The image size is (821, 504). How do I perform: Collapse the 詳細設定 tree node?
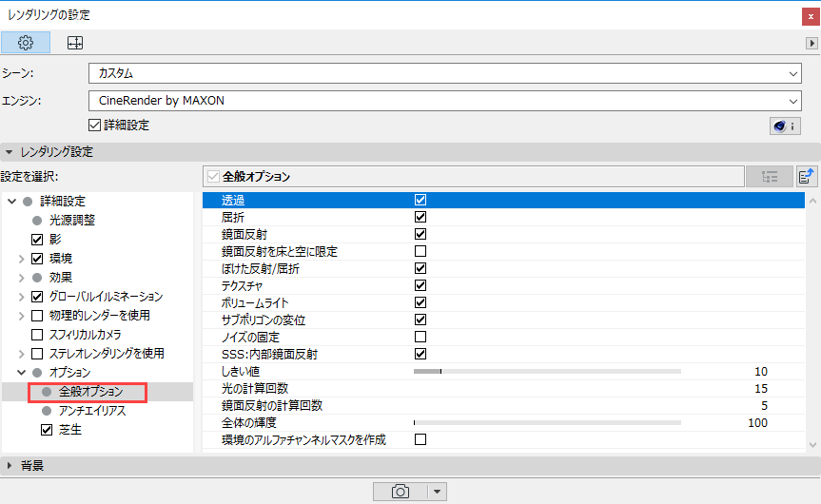11,201
